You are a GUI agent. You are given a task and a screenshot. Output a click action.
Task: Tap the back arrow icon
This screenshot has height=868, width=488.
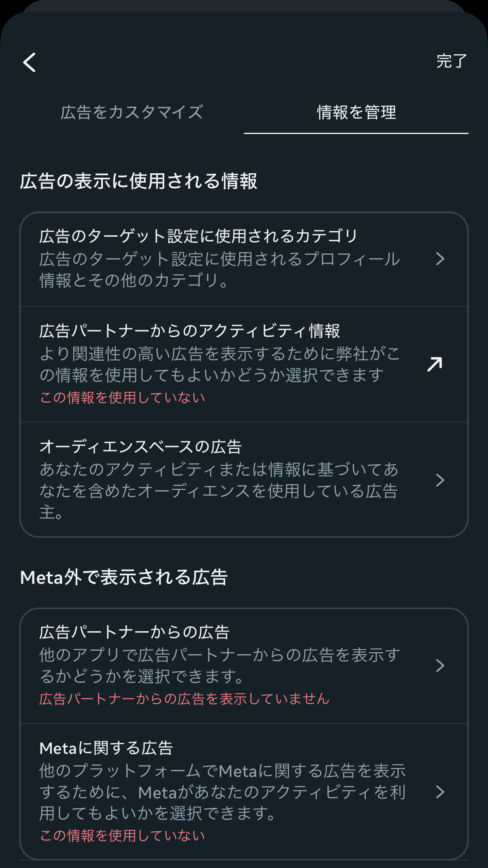(30, 62)
